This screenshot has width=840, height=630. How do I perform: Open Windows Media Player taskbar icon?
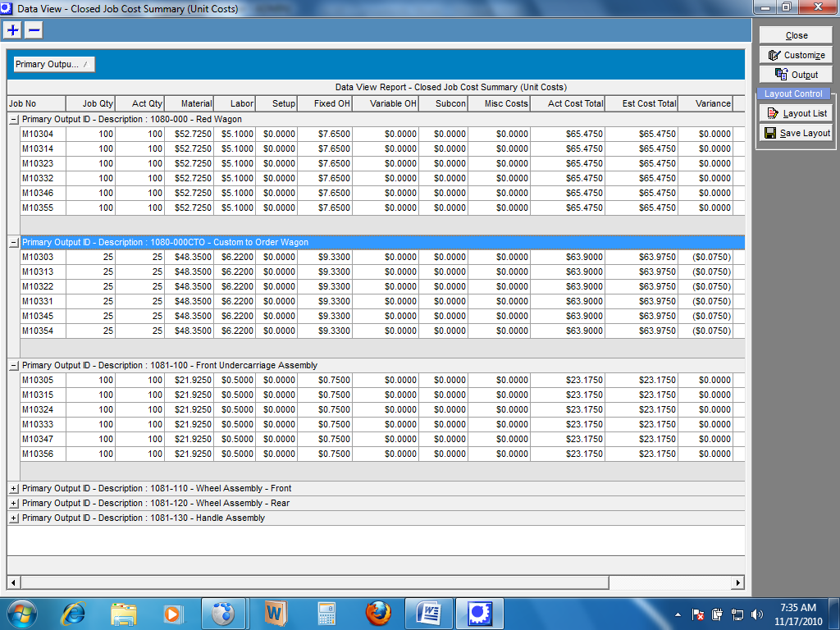pos(172,613)
